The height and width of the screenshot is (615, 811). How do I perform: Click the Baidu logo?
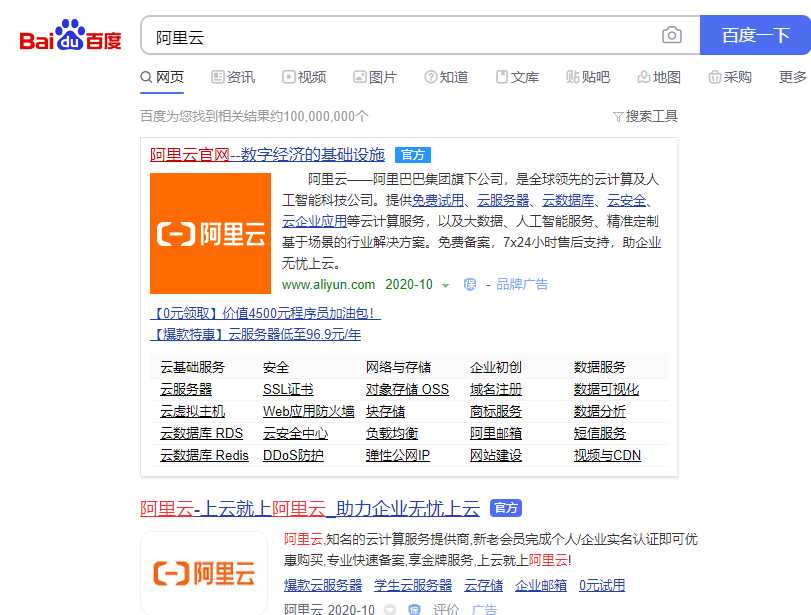pos(70,35)
